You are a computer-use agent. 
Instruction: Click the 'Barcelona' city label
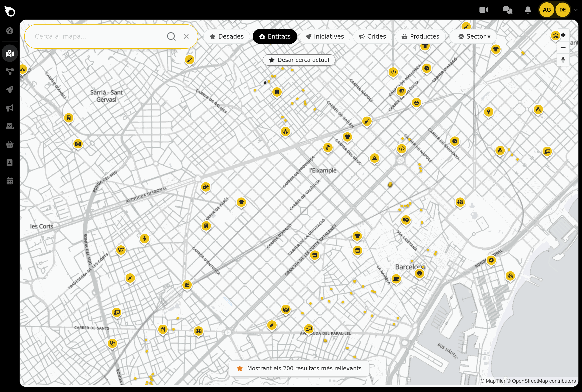point(410,267)
